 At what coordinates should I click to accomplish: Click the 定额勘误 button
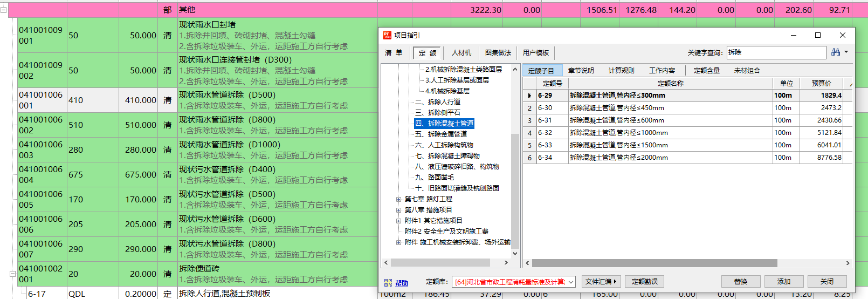(645, 282)
